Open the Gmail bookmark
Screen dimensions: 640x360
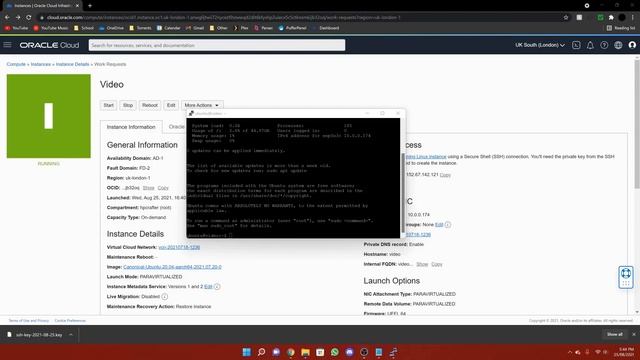(x=195, y=28)
